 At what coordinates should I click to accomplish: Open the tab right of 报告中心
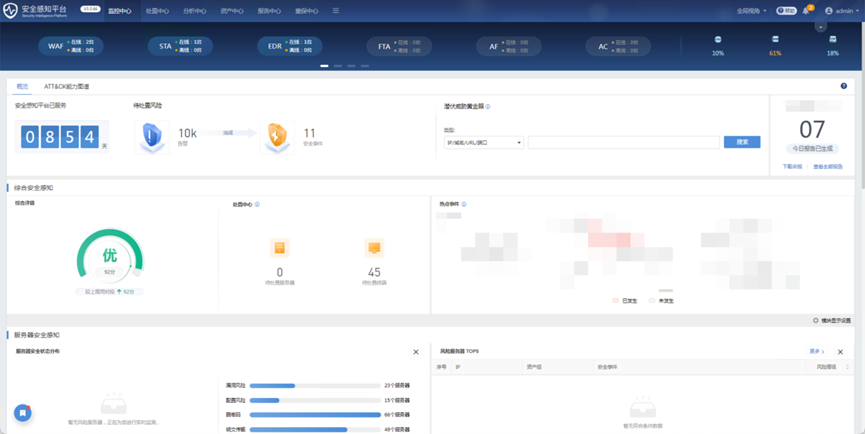(307, 11)
